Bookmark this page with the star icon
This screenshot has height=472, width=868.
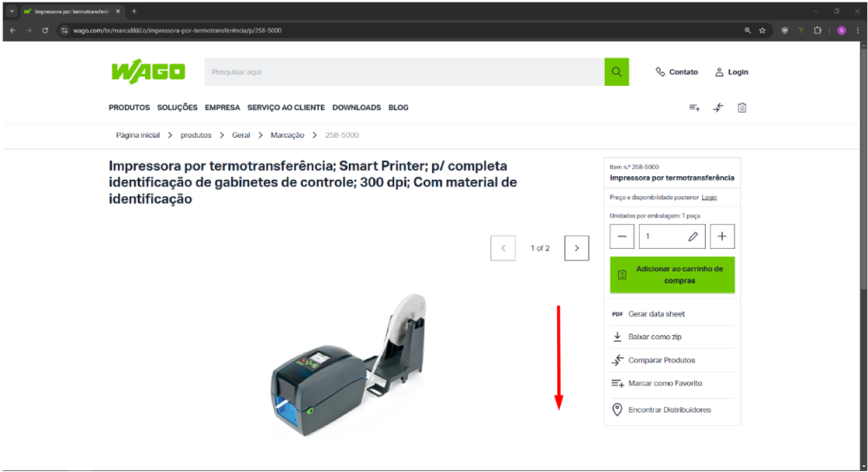pos(762,30)
